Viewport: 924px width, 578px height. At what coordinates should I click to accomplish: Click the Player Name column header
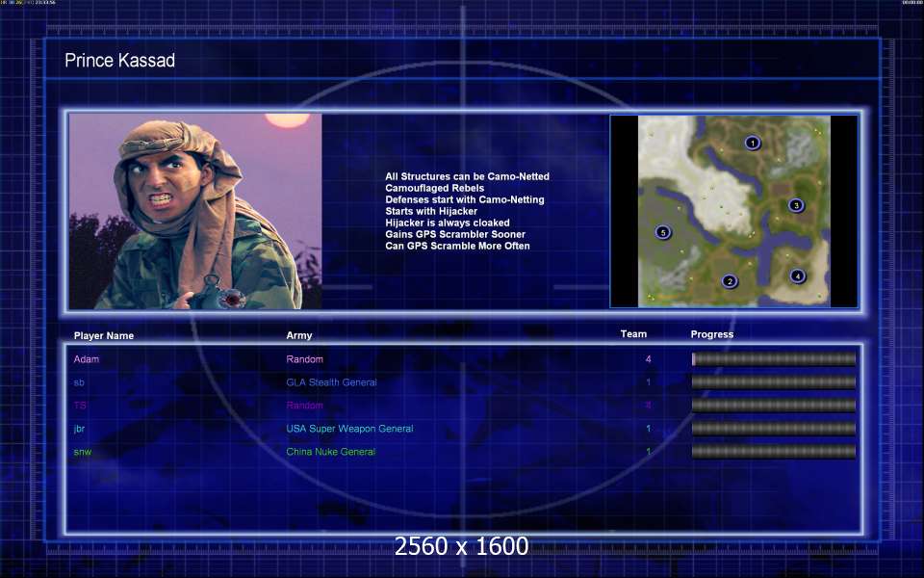[x=104, y=335]
